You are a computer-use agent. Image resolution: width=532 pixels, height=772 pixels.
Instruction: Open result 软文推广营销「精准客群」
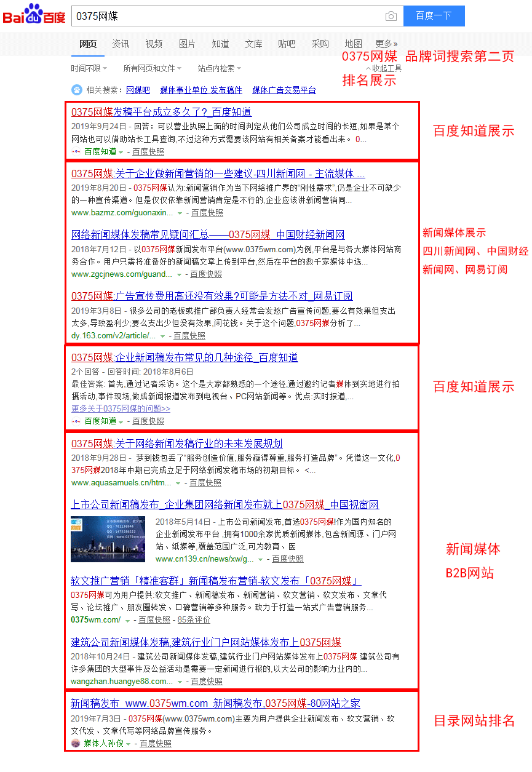pos(216,581)
